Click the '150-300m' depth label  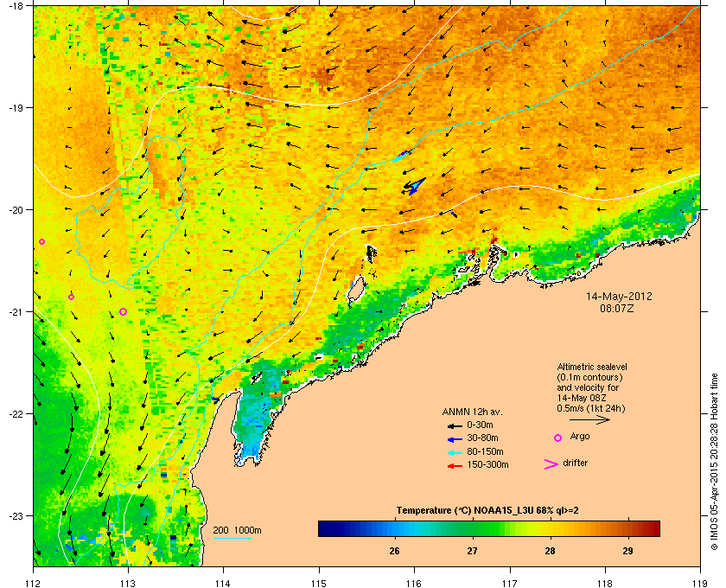point(487,464)
